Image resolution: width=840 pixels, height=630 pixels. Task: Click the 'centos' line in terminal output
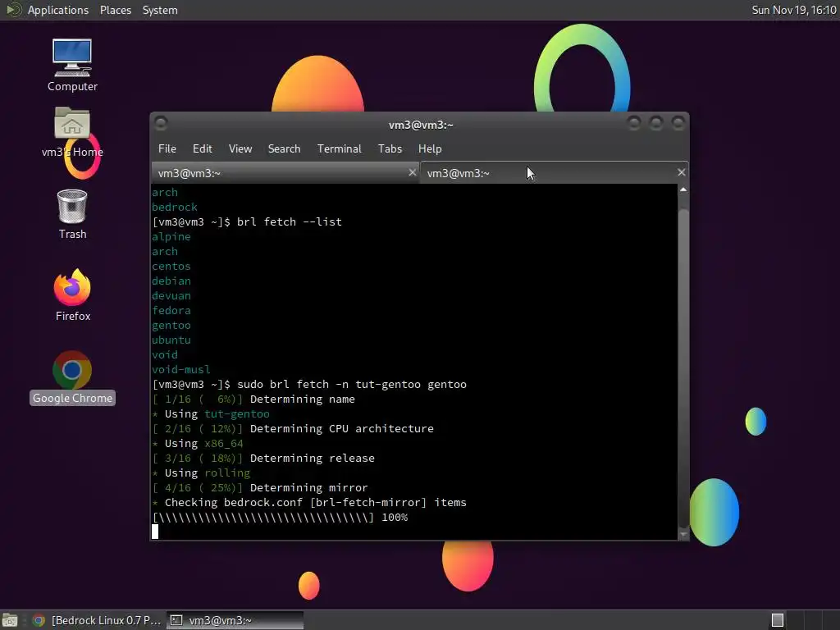171,267
